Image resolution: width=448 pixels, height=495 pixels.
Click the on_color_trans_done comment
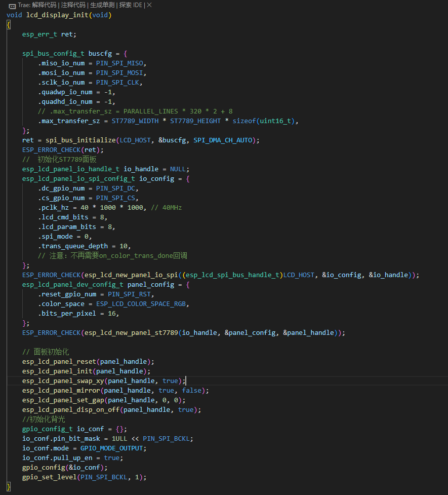coord(113,256)
